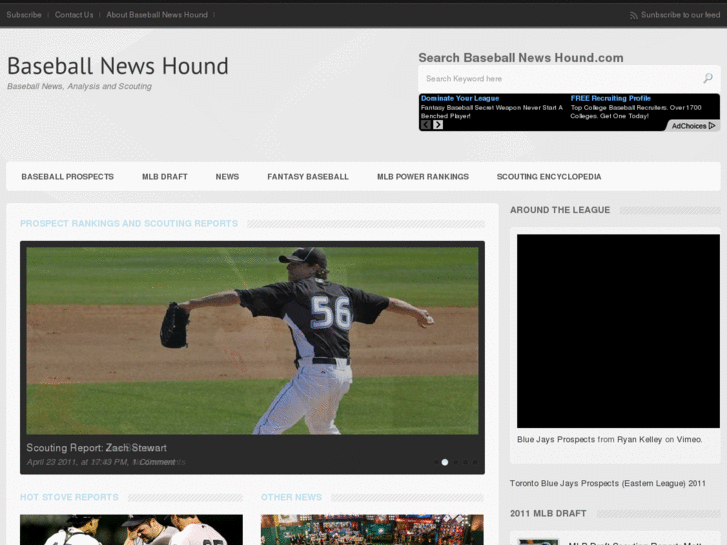Play the Around the League video

tap(618, 331)
